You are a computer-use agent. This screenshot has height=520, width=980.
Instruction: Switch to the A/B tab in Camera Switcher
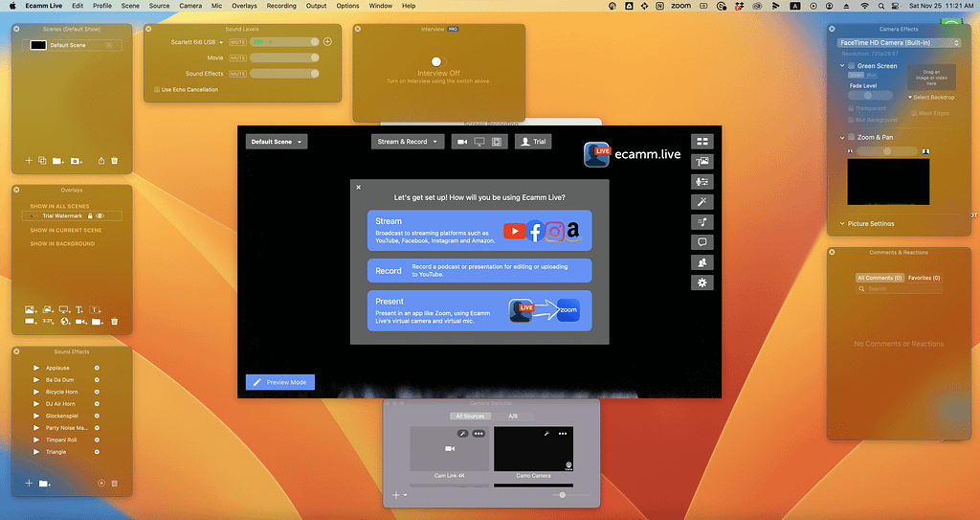coord(513,417)
